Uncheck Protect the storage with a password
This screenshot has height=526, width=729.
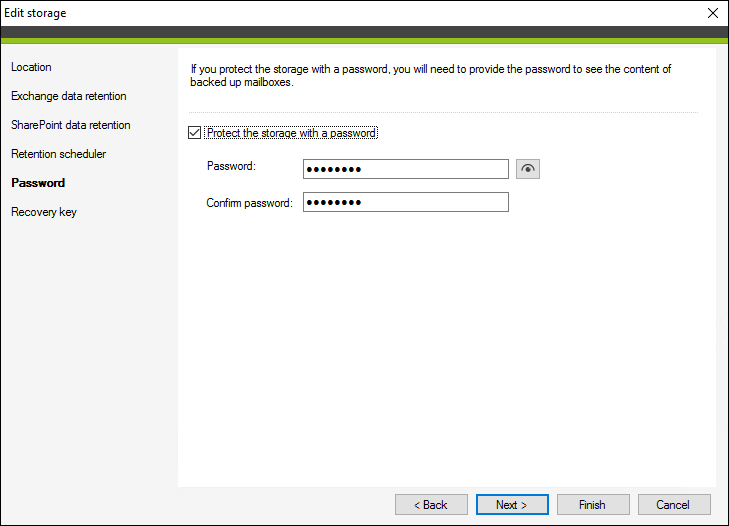pyautogui.click(x=194, y=133)
